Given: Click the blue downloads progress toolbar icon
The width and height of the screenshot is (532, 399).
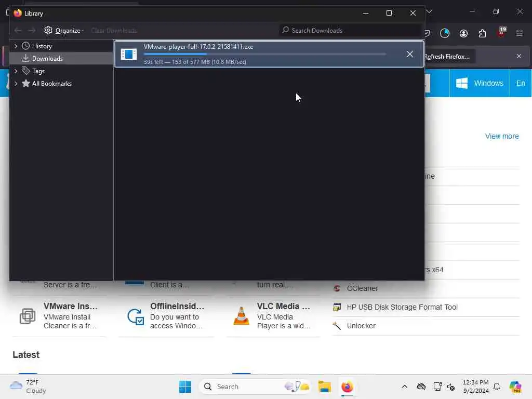Looking at the screenshot, I should [x=445, y=33].
